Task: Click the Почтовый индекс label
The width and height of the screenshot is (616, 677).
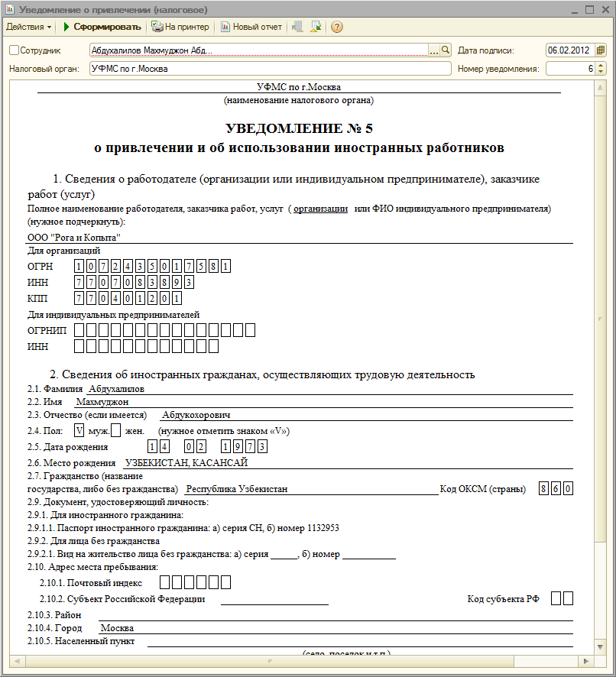Action: point(91,583)
